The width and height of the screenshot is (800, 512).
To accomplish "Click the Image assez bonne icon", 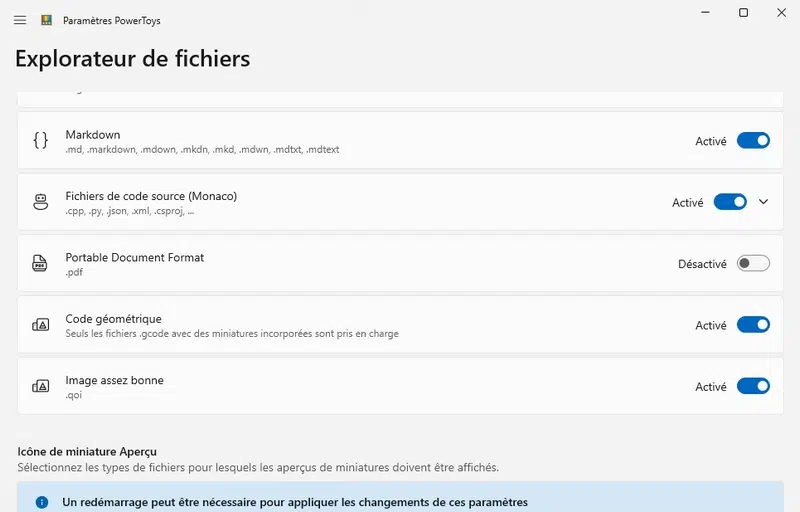I will click(x=41, y=386).
